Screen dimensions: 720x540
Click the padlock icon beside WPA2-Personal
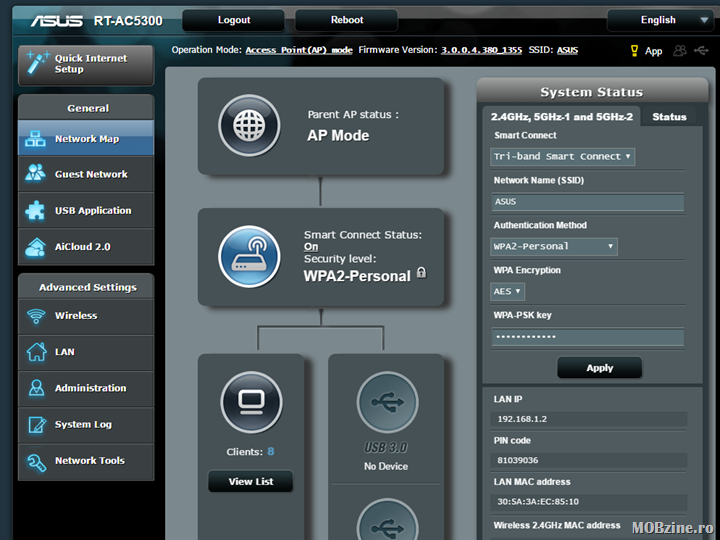(x=421, y=273)
